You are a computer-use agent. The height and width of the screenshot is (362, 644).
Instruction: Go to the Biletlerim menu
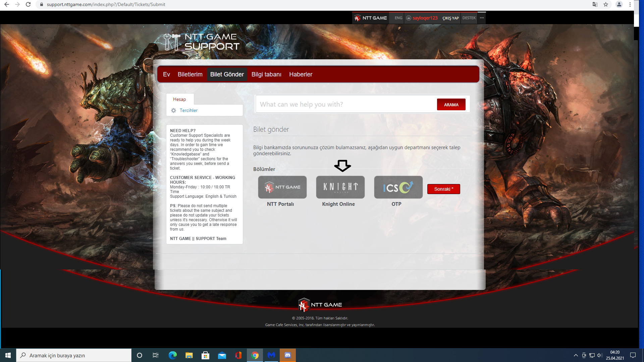[190, 74]
